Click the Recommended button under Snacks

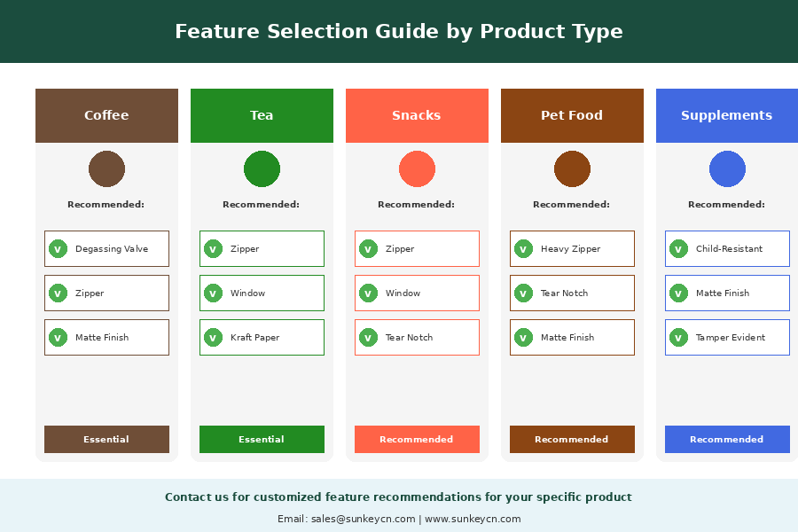[x=417, y=440]
